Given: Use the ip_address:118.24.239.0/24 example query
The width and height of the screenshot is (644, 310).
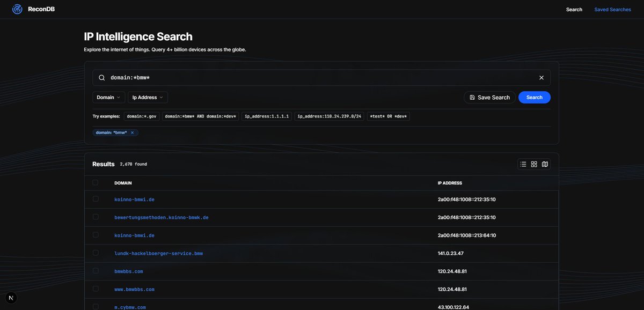Looking at the screenshot, I should point(330,116).
